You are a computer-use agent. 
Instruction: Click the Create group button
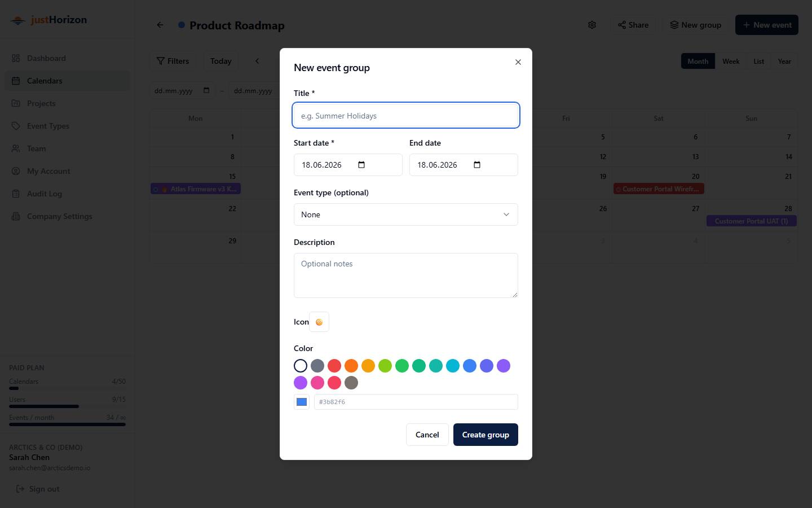pos(486,435)
